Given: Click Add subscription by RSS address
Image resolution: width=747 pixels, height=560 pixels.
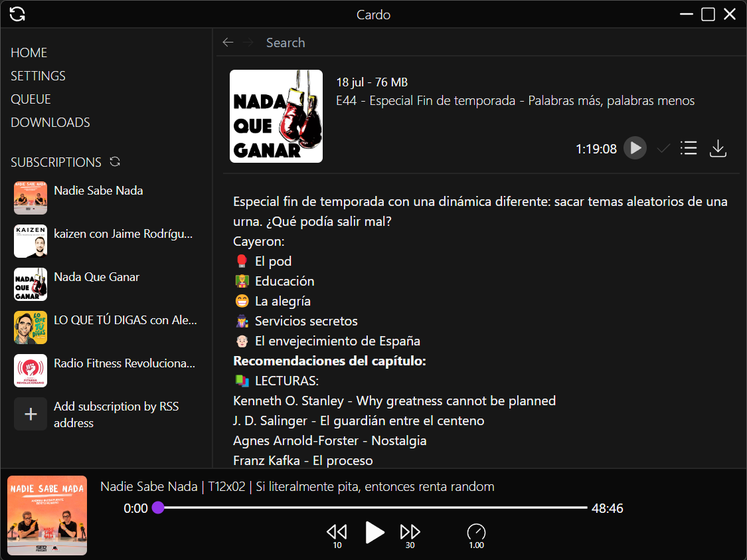Looking at the screenshot, I should point(116,415).
